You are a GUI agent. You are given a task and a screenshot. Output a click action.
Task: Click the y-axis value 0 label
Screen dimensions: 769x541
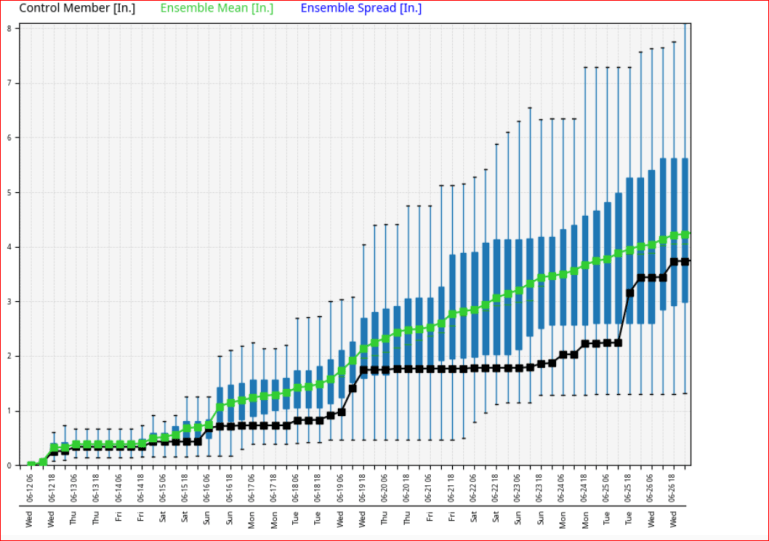tap(9, 466)
